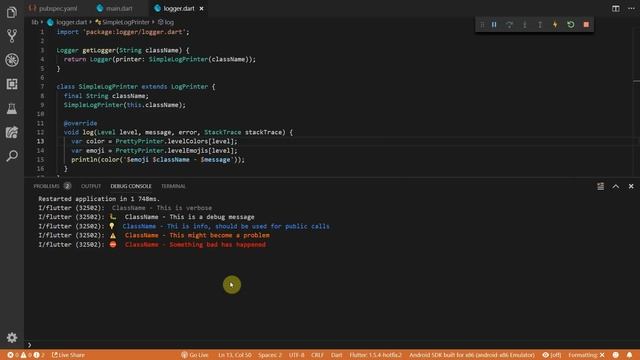Open the Source Control view

click(x=12, y=36)
